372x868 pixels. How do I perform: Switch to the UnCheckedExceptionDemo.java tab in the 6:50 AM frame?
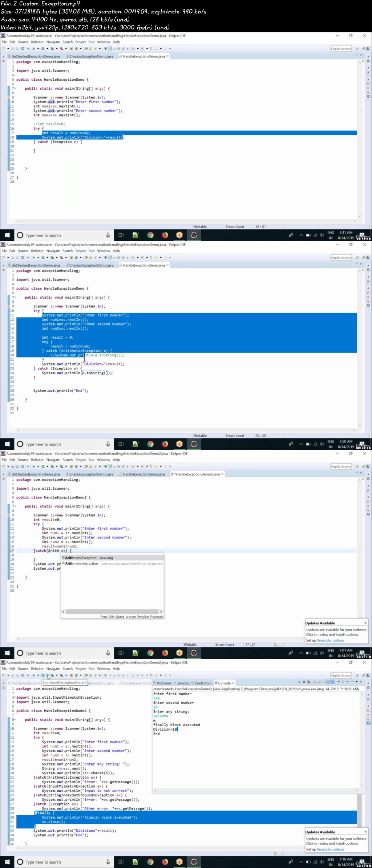[34, 265]
